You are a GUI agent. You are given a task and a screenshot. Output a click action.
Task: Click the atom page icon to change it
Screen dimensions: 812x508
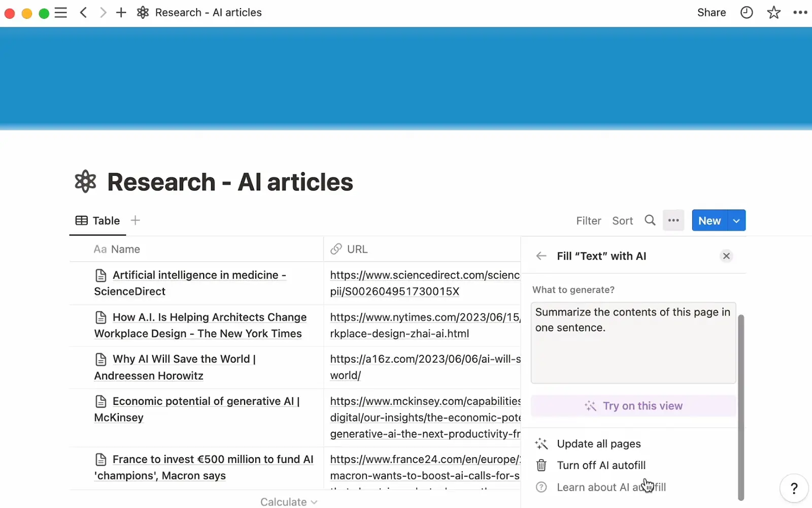click(x=85, y=181)
